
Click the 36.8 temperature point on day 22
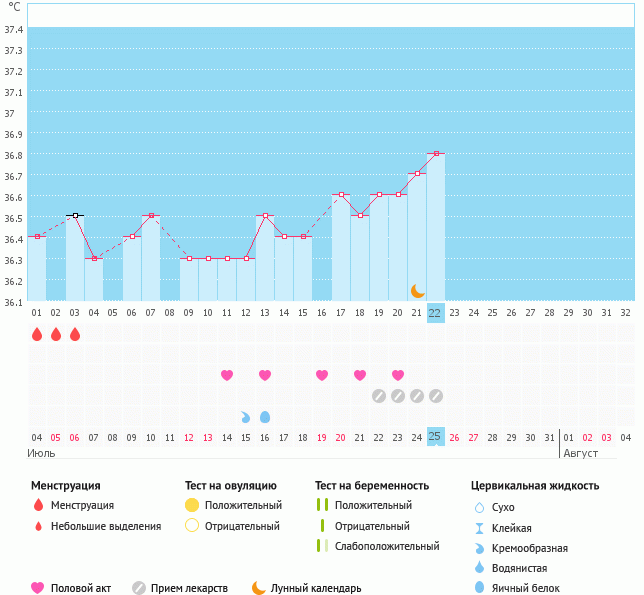tap(436, 153)
